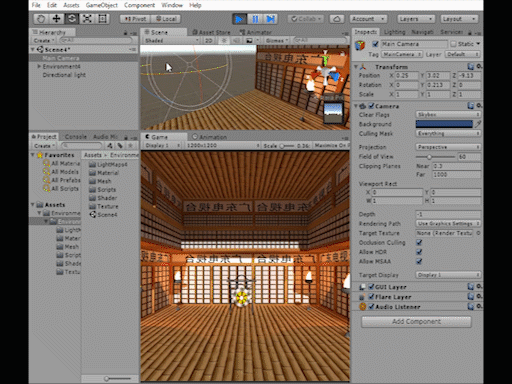The image size is (512, 384).
Task: Open the Component menu
Action: click(x=139, y=5)
